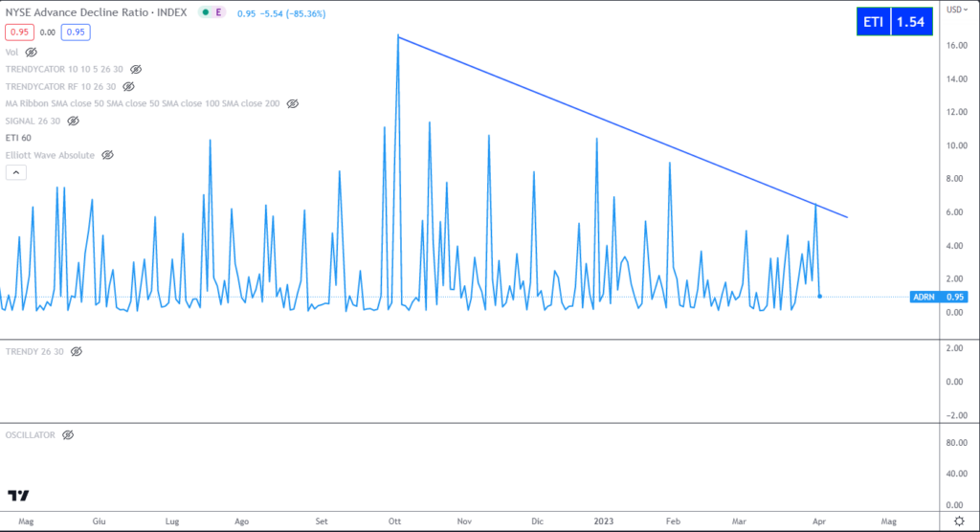Open chart settings gear icon
980x532 pixels.
[x=958, y=521]
